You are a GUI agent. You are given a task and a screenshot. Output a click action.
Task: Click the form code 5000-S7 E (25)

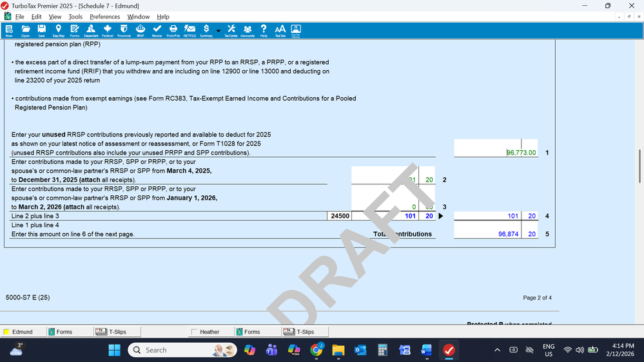tap(28, 297)
